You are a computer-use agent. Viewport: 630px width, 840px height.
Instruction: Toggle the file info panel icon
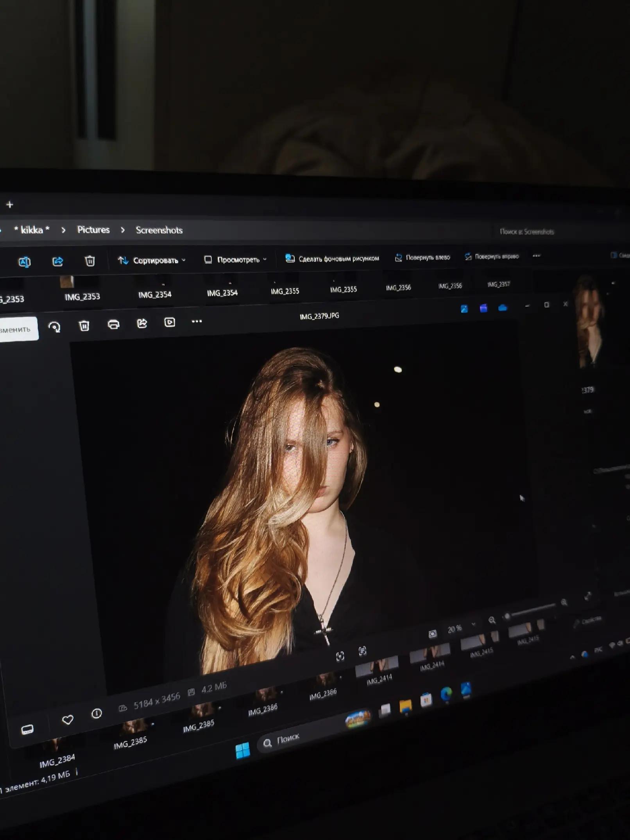click(x=97, y=714)
